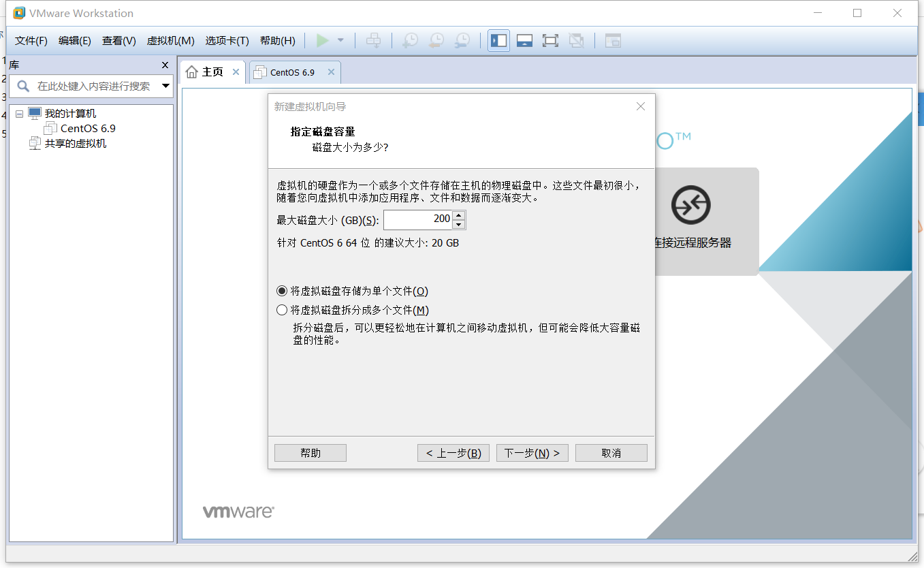Screen dimensions: 924x568
Task: Click the 帮助 button in the wizard
Action: click(x=310, y=453)
